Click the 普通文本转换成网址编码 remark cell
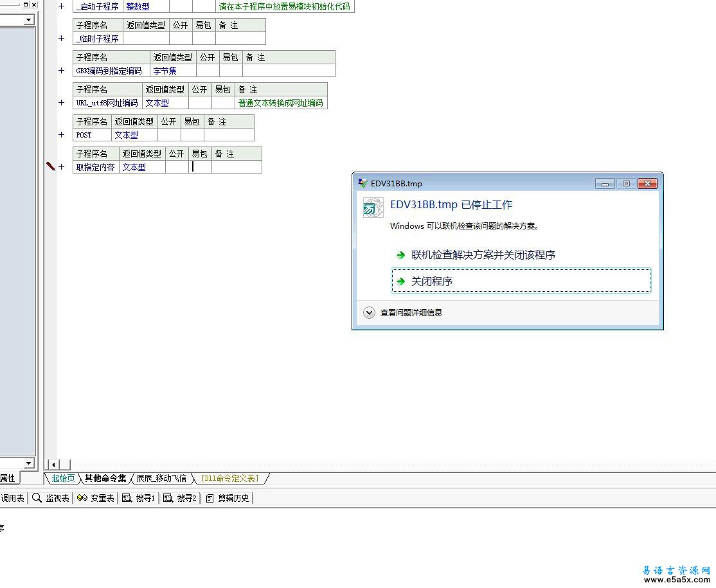The image size is (716, 588). click(281, 103)
